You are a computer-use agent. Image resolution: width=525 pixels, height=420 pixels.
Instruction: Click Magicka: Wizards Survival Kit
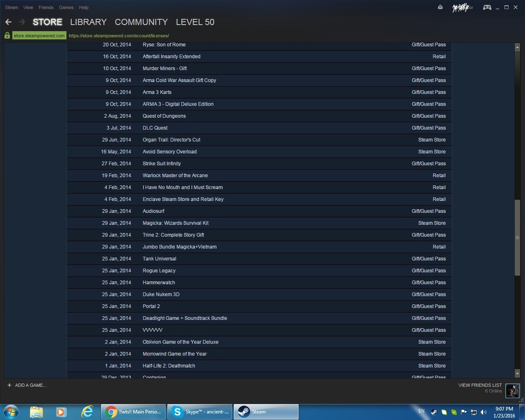click(259, 223)
